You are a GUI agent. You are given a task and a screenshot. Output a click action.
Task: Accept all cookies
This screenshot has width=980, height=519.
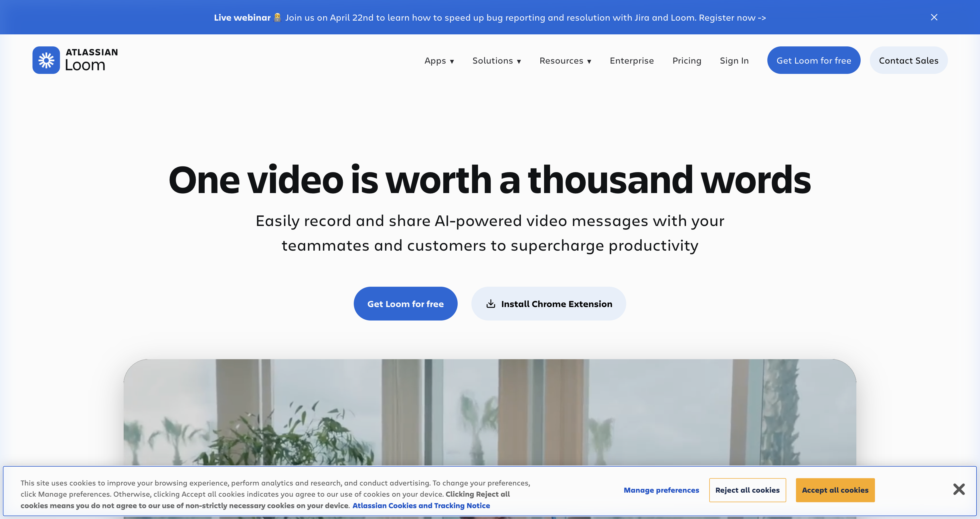click(835, 490)
